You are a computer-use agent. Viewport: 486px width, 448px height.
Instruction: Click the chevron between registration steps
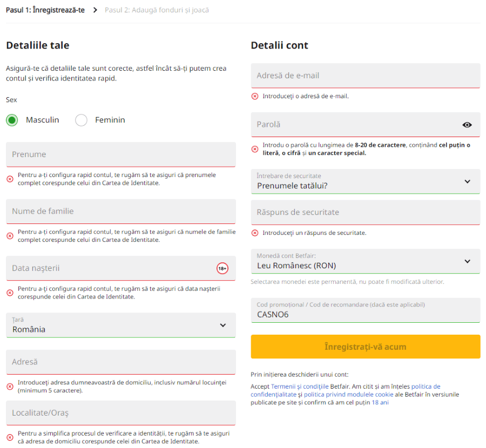pos(95,10)
